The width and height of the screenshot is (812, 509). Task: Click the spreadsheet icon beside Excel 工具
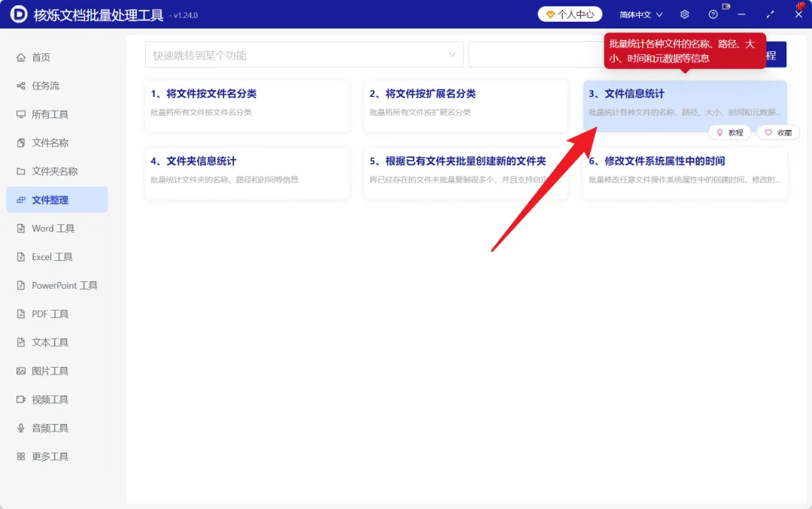21,257
